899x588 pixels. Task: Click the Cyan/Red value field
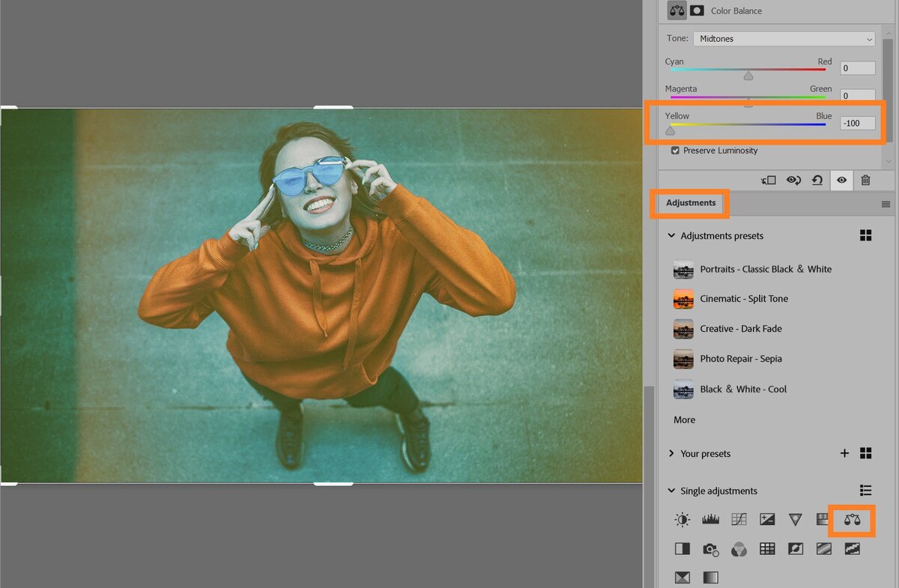pos(857,68)
